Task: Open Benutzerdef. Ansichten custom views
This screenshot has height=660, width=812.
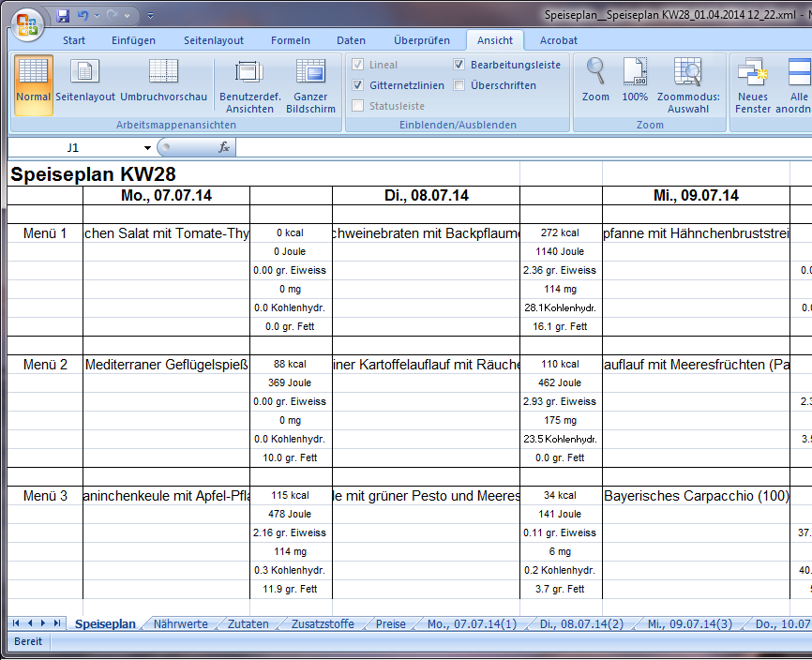Action: click(250, 85)
